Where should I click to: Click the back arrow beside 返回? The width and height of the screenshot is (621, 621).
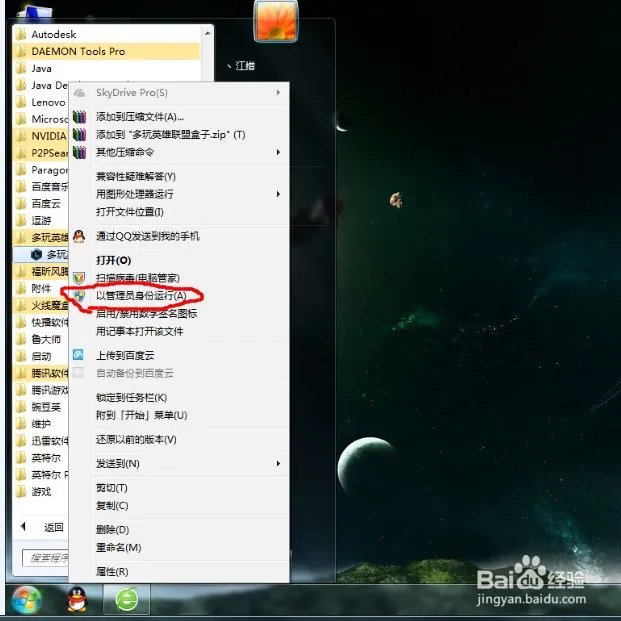click(x=23, y=526)
